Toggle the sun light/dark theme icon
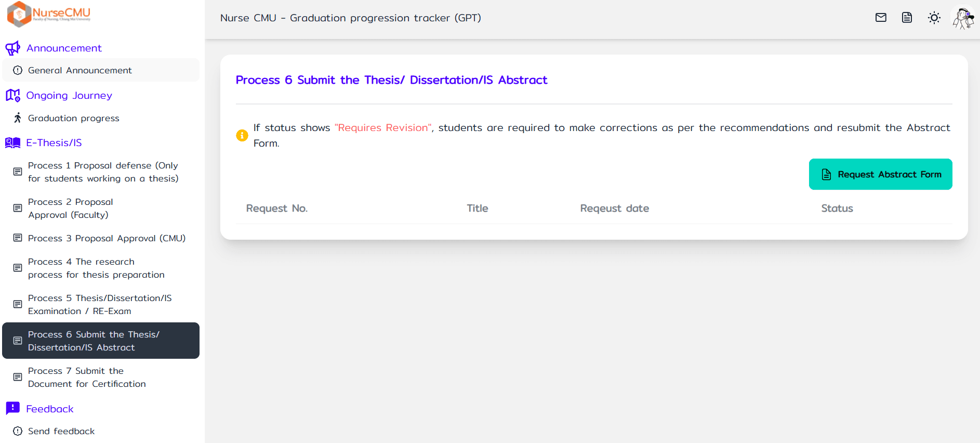Image resolution: width=980 pixels, height=443 pixels. click(934, 18)
